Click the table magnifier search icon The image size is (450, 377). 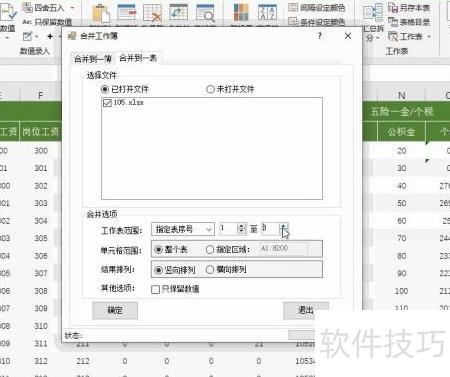(x=205, y=13)
